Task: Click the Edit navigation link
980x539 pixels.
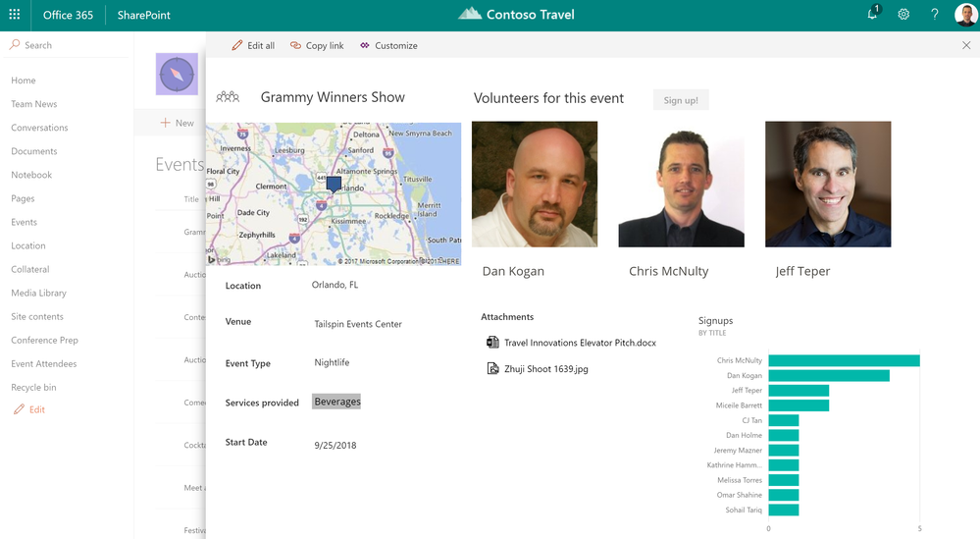Action: point(37,409)
